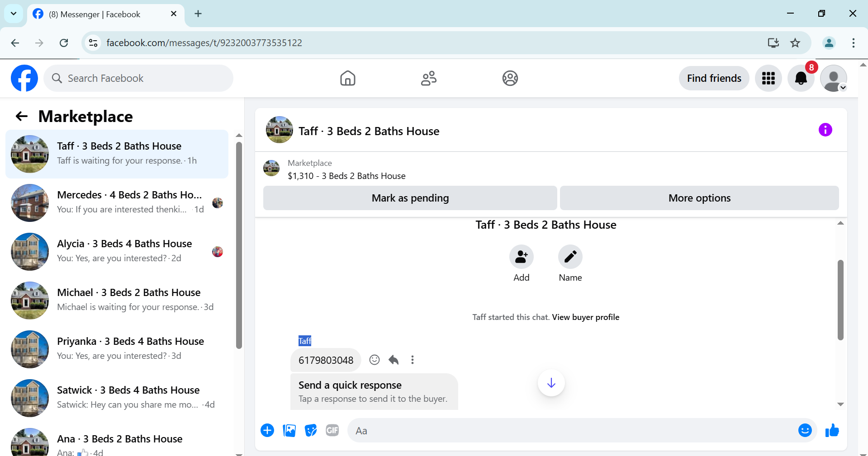The width and height of the screenshot is (868, 456).
Task: Add people to the chat
Action: click(521, 257)
